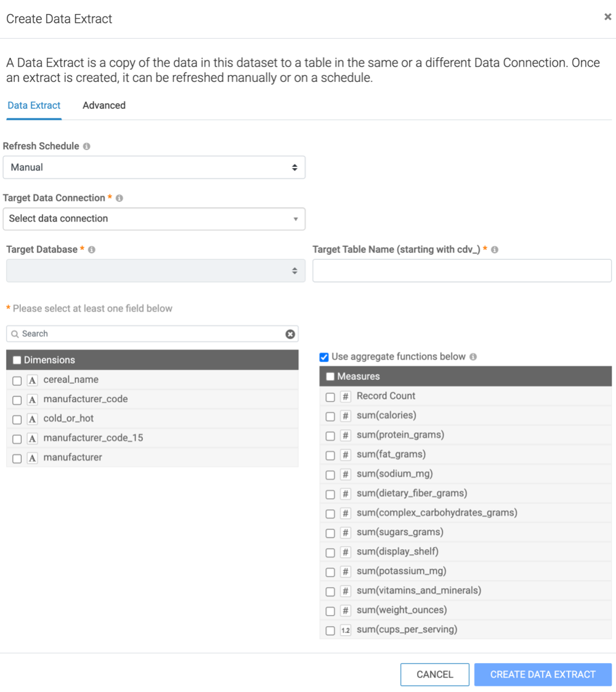Click the string type icon for cereal_name
Screen dimensions: 616x692
(33, 380)
